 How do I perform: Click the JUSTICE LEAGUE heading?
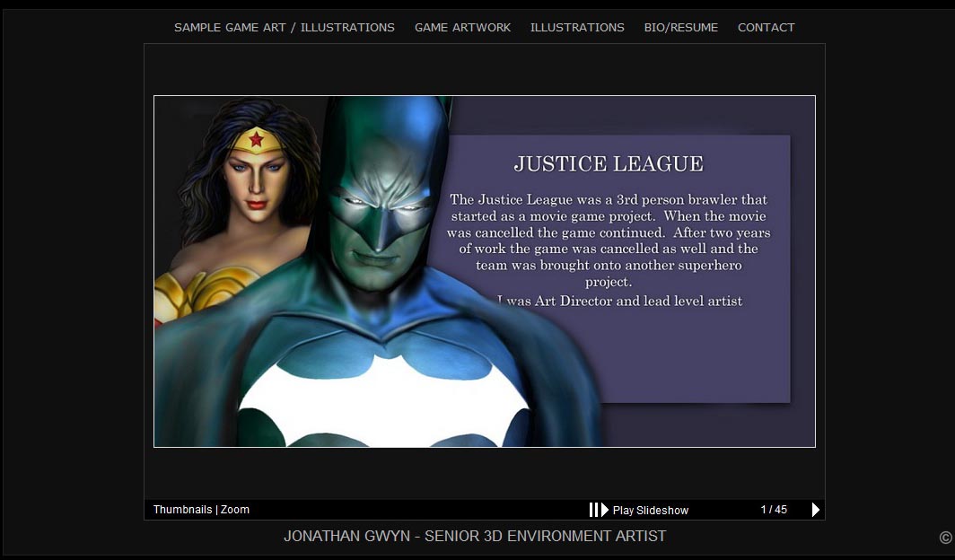click(609, 164)
